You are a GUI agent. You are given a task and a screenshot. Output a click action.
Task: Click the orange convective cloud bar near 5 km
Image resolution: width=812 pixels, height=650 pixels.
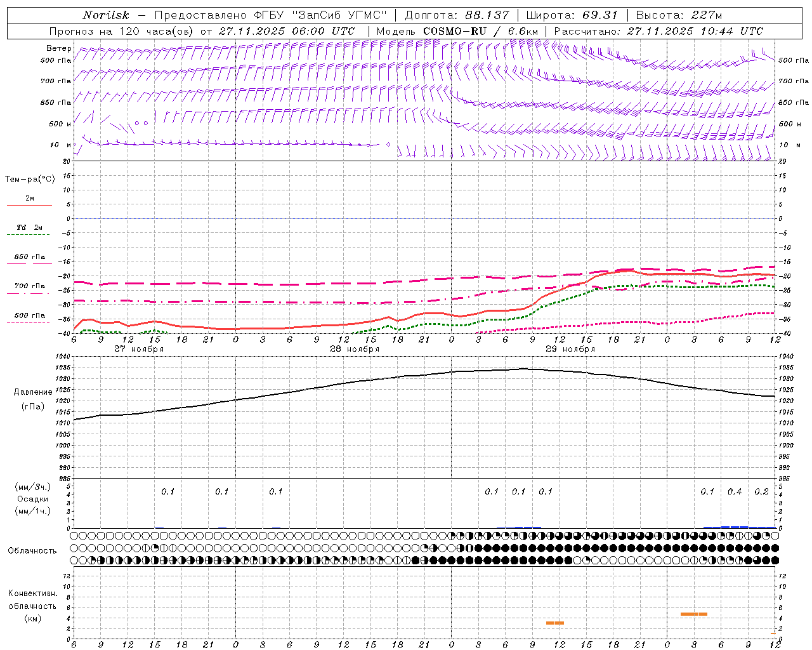point(694,614)
